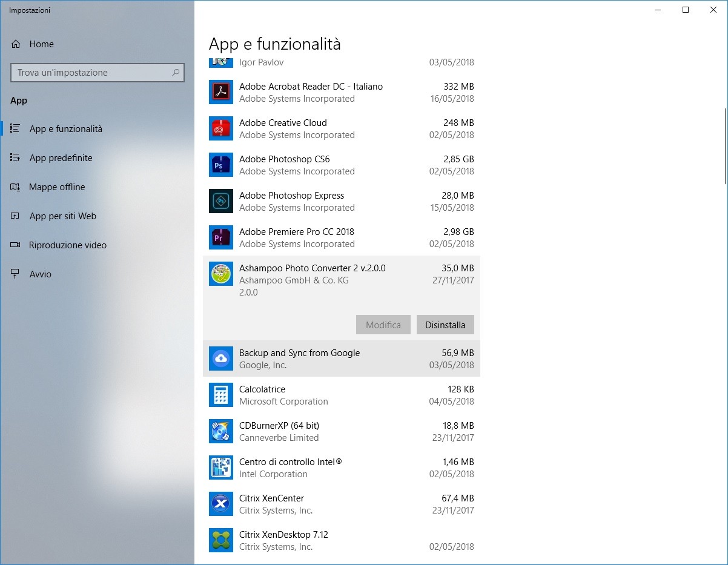Click the Adobe Premiere Pro CC 2018 icon

[x=220, y=237]
